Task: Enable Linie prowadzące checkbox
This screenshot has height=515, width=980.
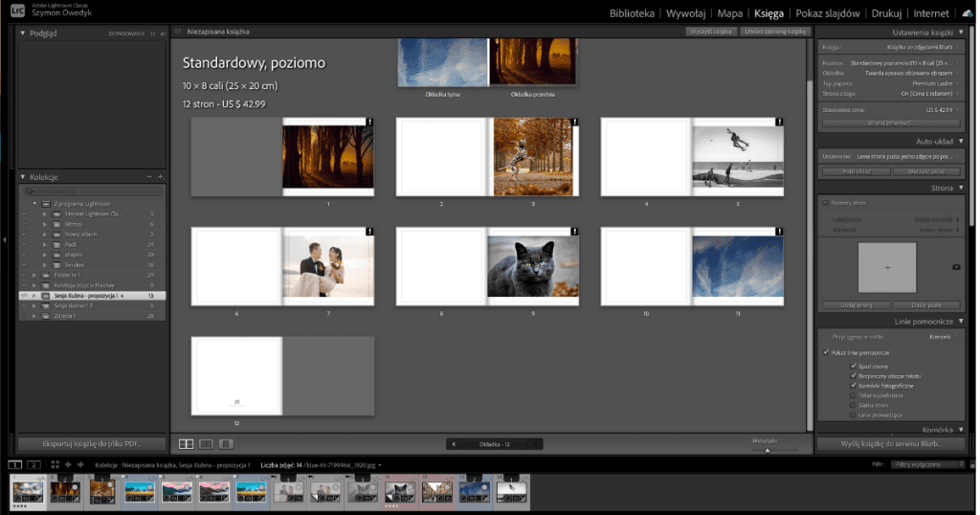Action: click(x=853, y=415)
